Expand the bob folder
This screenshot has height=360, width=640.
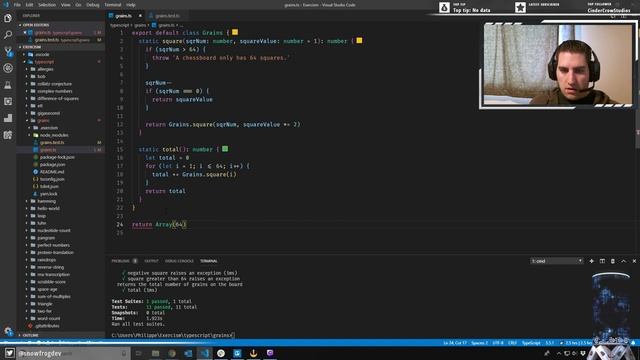point(41,76)
